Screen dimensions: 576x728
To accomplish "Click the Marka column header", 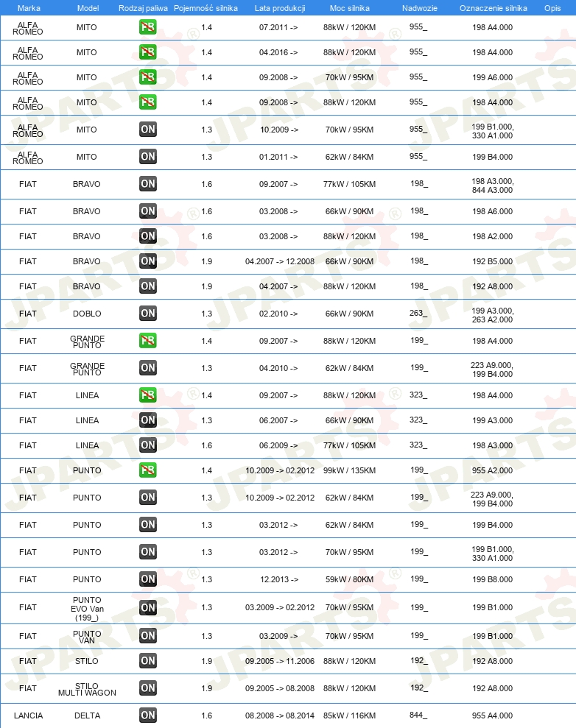I will click(29, 8).
